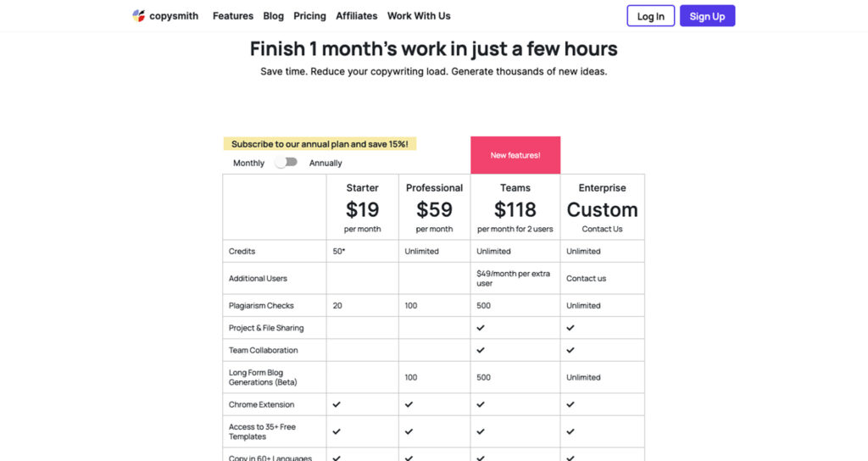868x461 pixels.
Task: Click Teams checkmark for 35+ Free Templates
Action: (x=481, y=431)
